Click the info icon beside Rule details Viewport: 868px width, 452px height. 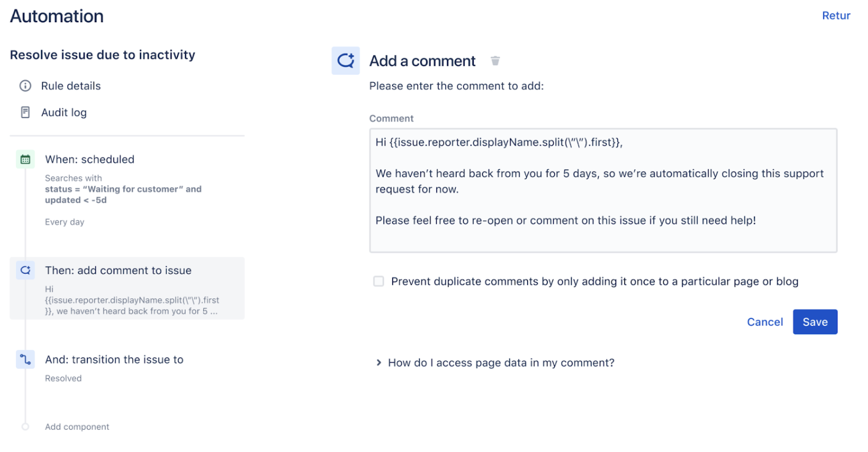[26, 86]
